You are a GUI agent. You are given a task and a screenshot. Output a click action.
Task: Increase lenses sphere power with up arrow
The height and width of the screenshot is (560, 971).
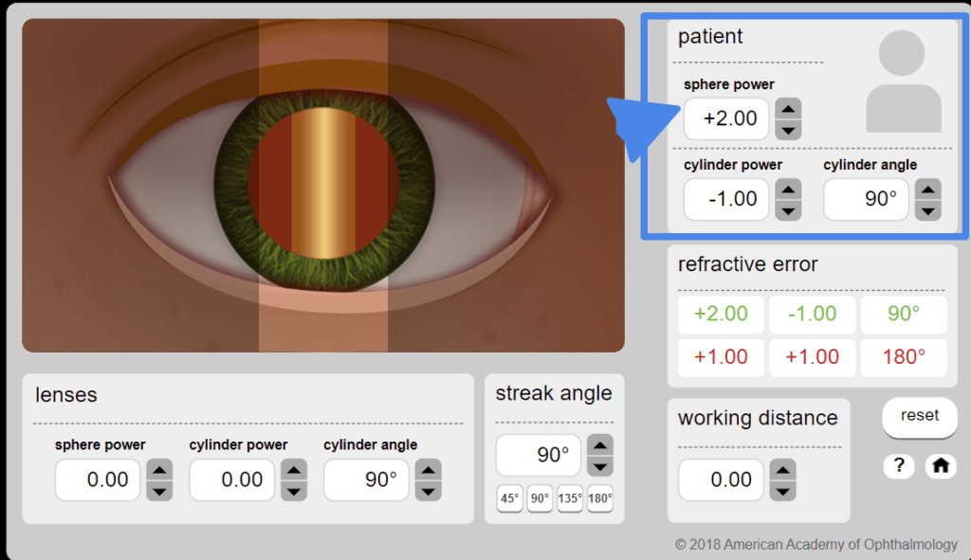tap(160, 469)
